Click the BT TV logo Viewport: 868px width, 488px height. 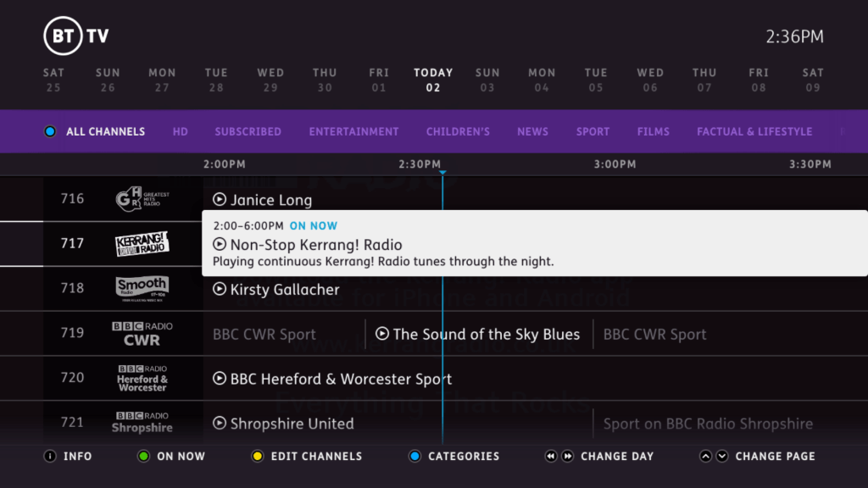[76, 36]
